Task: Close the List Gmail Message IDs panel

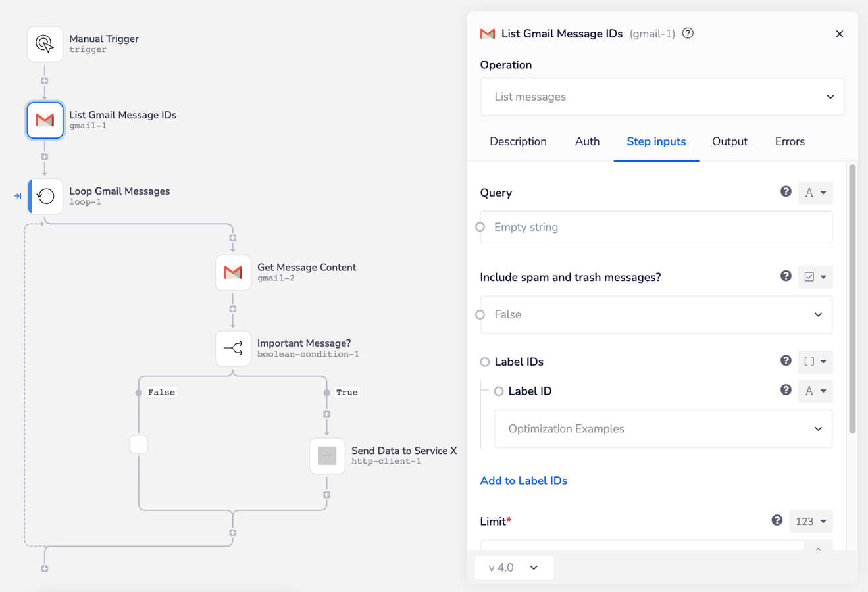Action: [839, 34]
